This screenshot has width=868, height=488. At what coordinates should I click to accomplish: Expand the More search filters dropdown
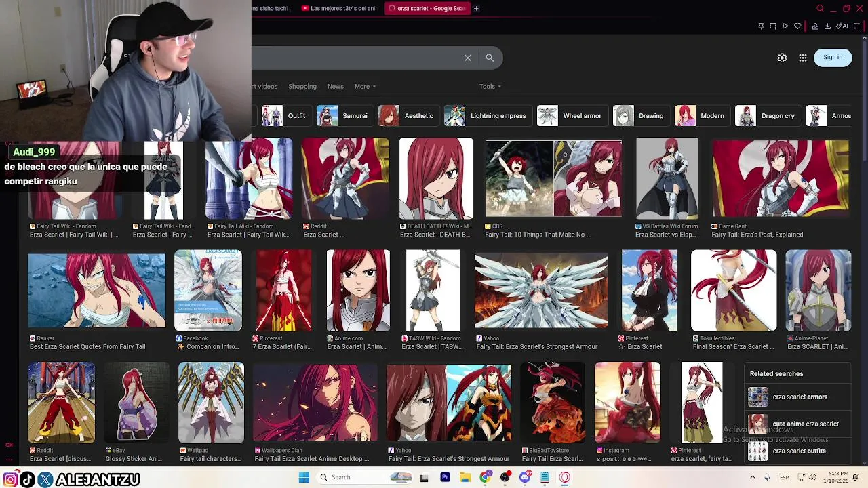365,86
